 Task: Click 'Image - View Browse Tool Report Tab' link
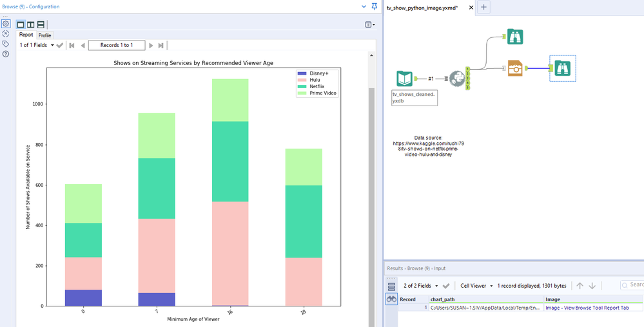(587, 307)
